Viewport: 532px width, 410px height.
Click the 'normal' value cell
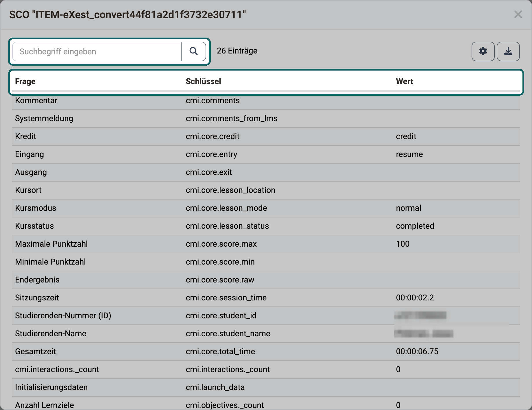409,208
